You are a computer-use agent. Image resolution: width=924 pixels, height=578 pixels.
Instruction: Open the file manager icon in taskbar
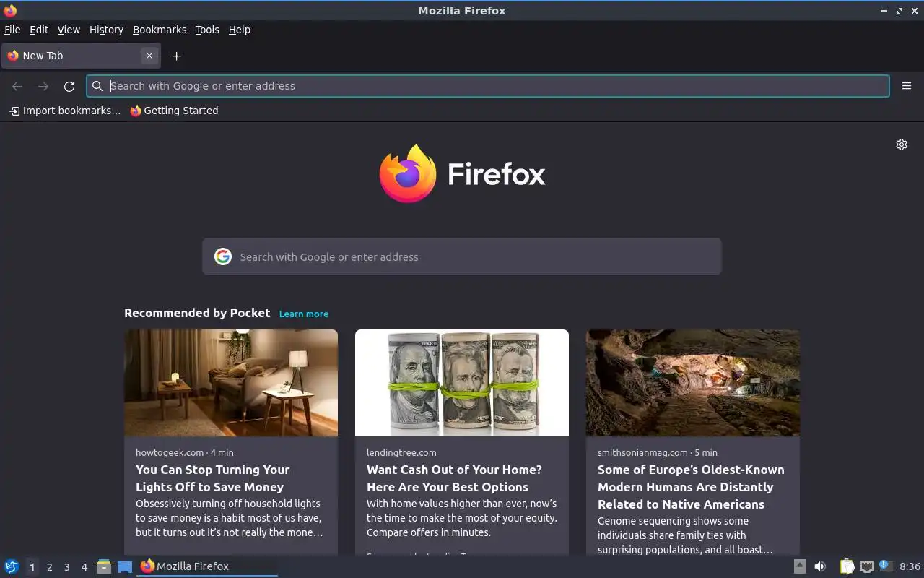coord(104,566)
